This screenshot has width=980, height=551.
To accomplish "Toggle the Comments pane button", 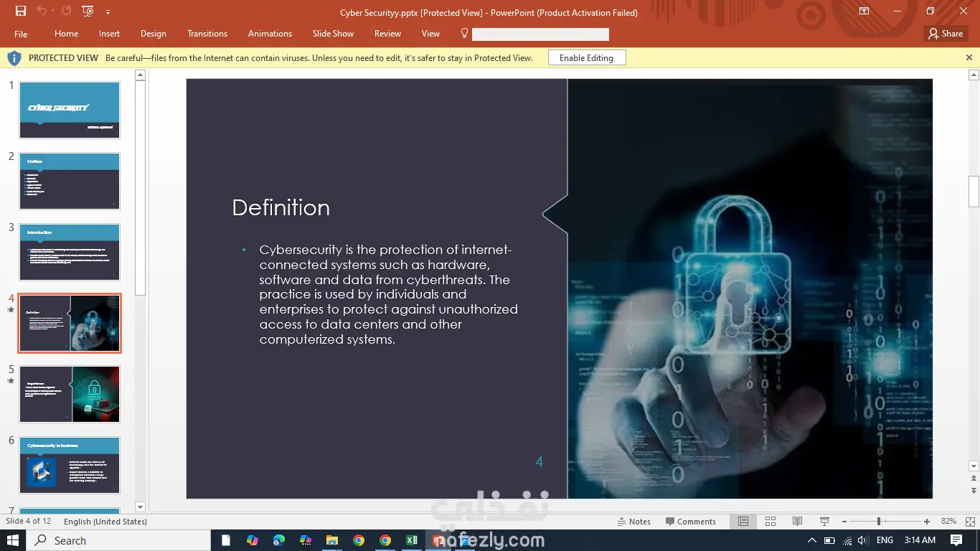I will (690, 522).
